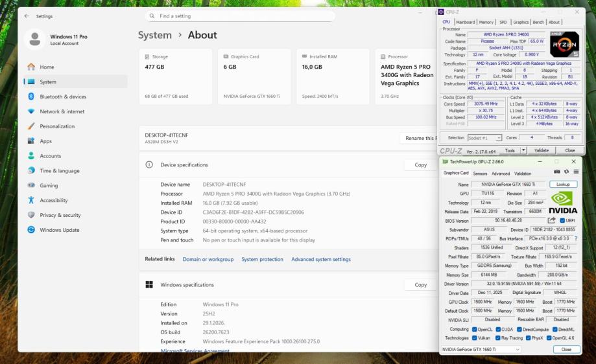Open Apps settings page

[45, 141]
